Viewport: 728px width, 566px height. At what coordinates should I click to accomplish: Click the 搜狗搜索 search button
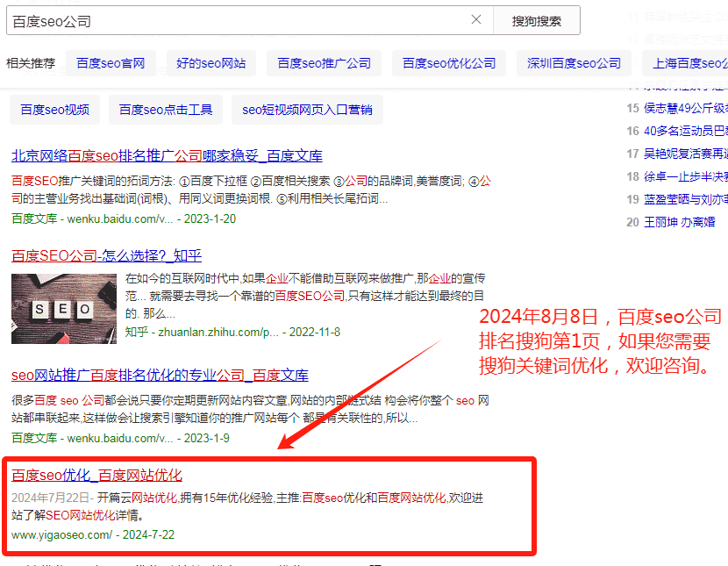(x=536, y=19)
